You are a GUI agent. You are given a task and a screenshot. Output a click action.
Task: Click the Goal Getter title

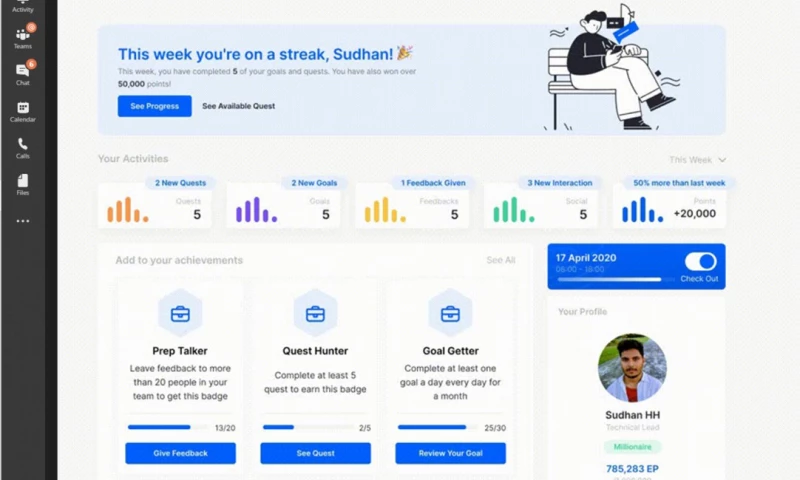point(451,351)
